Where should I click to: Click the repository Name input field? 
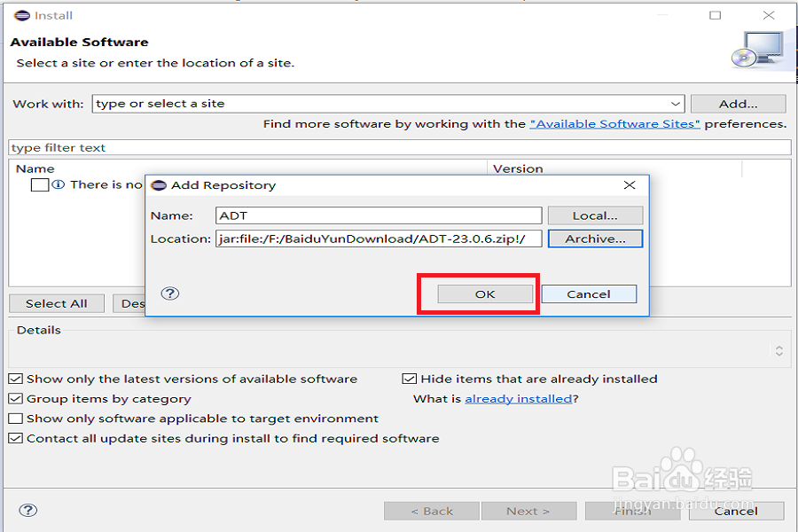pyautogui.click(x=379, y=215)
